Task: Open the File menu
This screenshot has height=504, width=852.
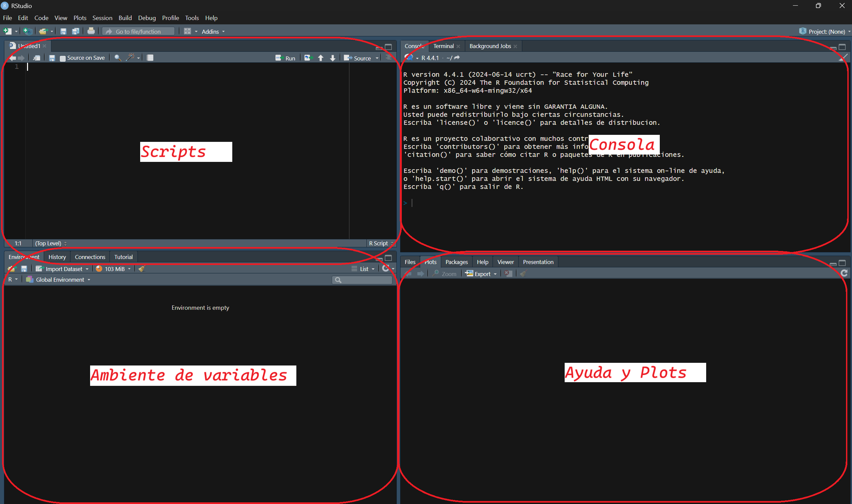Action: pyautogui.click(x=7, y=18)
